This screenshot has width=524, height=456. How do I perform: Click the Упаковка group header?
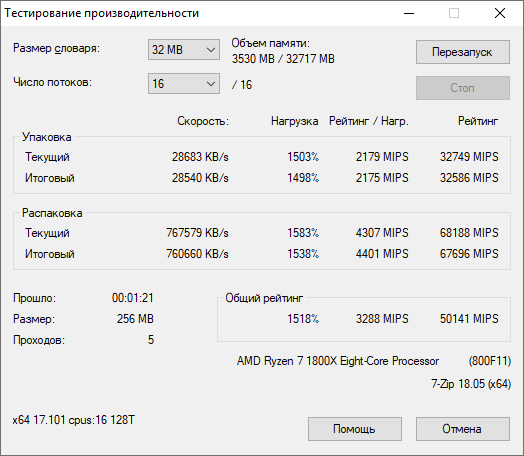click(46, 137)
